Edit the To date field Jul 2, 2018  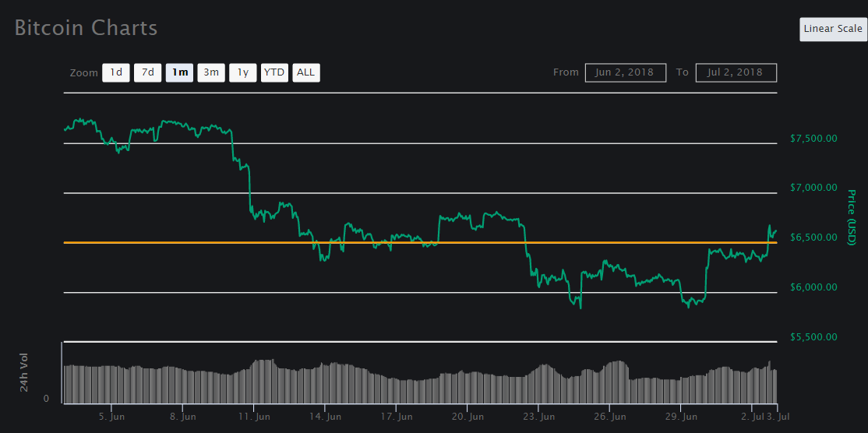pyautogui.click(x=736, y=72)
